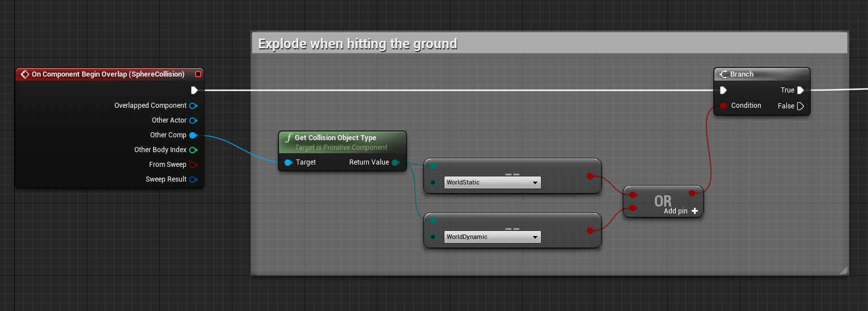Click the red delegate pin on event node
The height and width of the screenshot is (311, 868).
[x=198, y=74]
